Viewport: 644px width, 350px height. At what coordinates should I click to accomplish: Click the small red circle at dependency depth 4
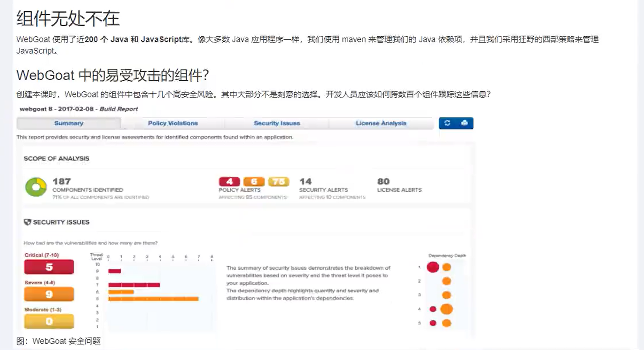pyautogui.click(x=433, y=309)
